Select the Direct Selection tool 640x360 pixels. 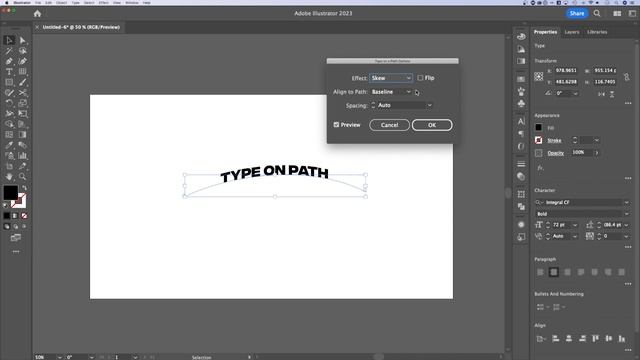(22, 40)
